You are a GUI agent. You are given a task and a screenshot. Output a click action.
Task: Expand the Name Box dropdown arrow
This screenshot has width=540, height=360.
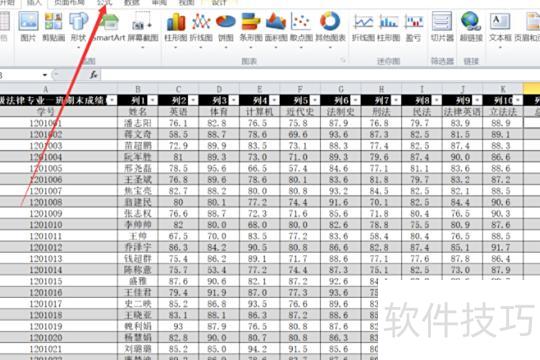pos(45,75)
